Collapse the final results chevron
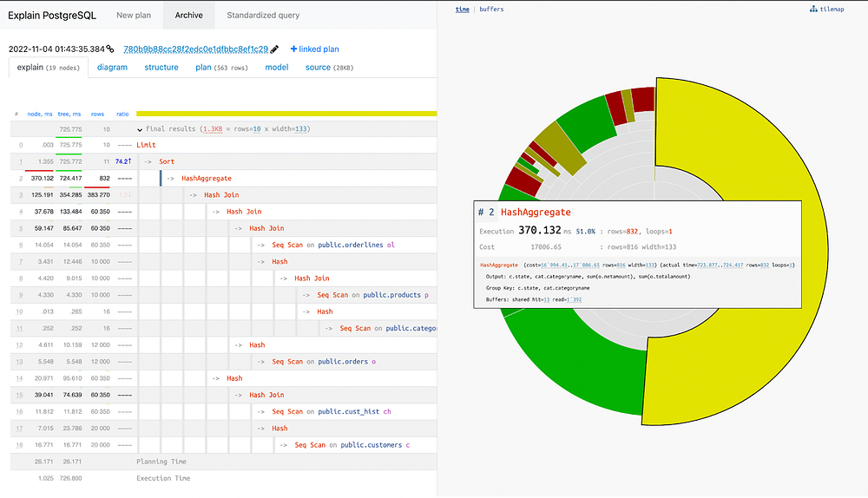Image resolution: width=868 pixels, height=498 pixels. pyautogui.click(x=140, y=129)
